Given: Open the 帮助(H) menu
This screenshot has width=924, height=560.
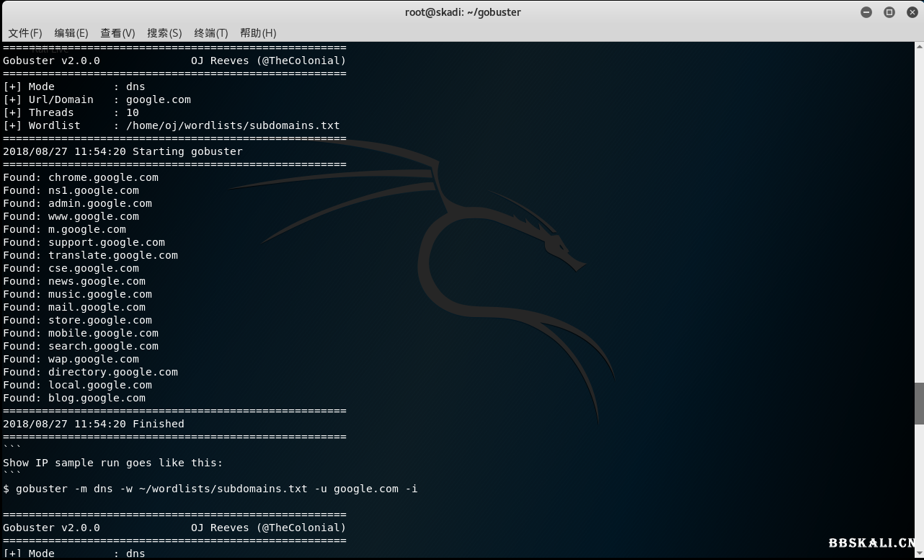Looking at the screenshot, I should [258, 33].
